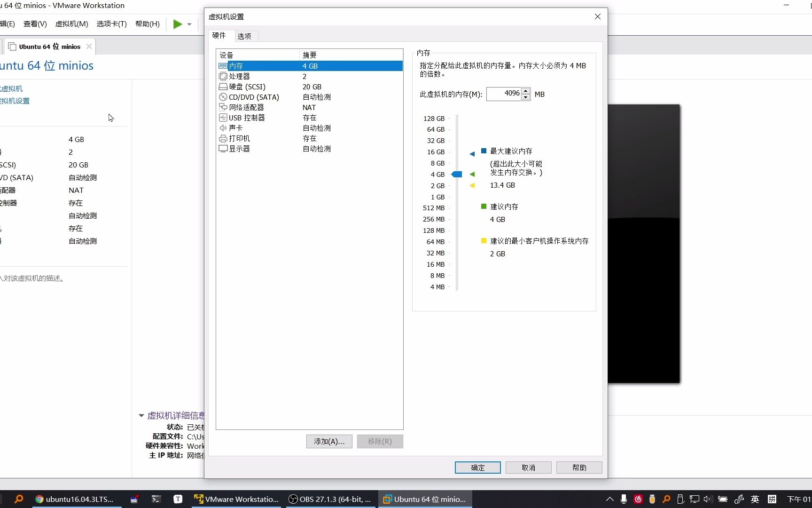Open the 虚拟机(M) menu
The height and width of the screenshot is (508, 812).
coord(71,24)
